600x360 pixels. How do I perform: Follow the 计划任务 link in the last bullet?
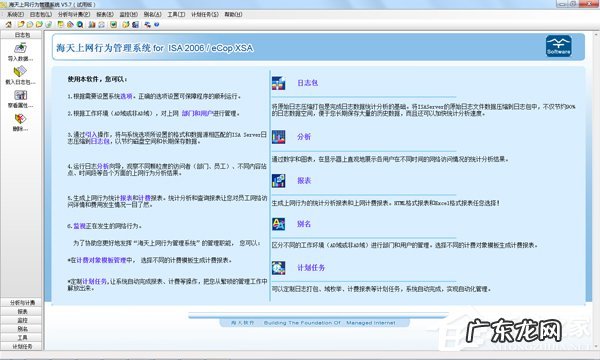coord(95,282)
